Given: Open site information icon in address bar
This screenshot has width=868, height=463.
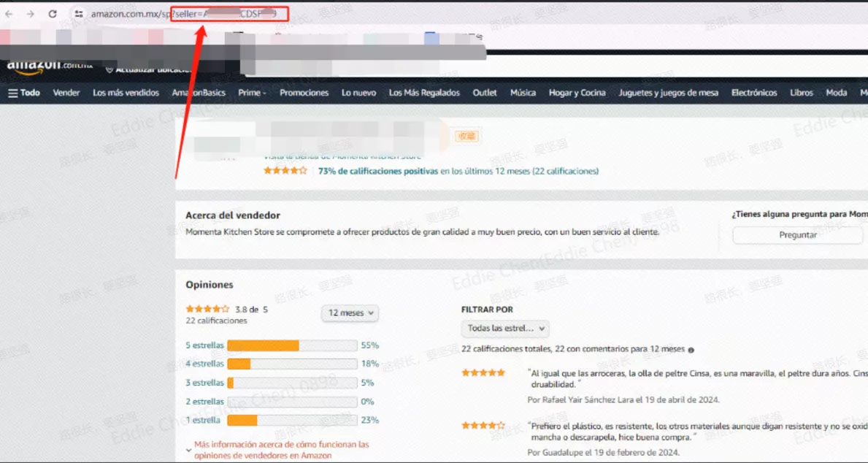Looking at the screenshot, I should (79, 14).
